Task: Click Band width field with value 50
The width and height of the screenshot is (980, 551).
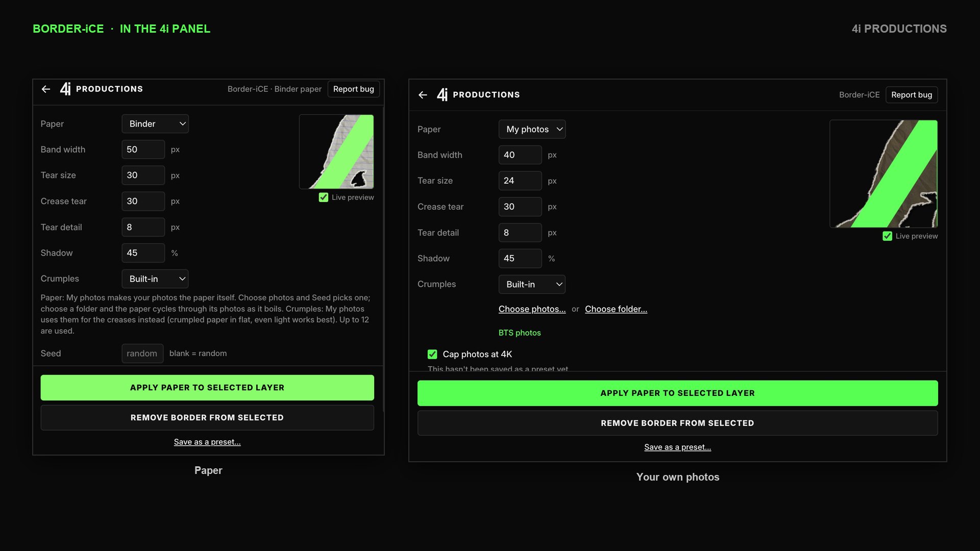Action: (143, 149)
